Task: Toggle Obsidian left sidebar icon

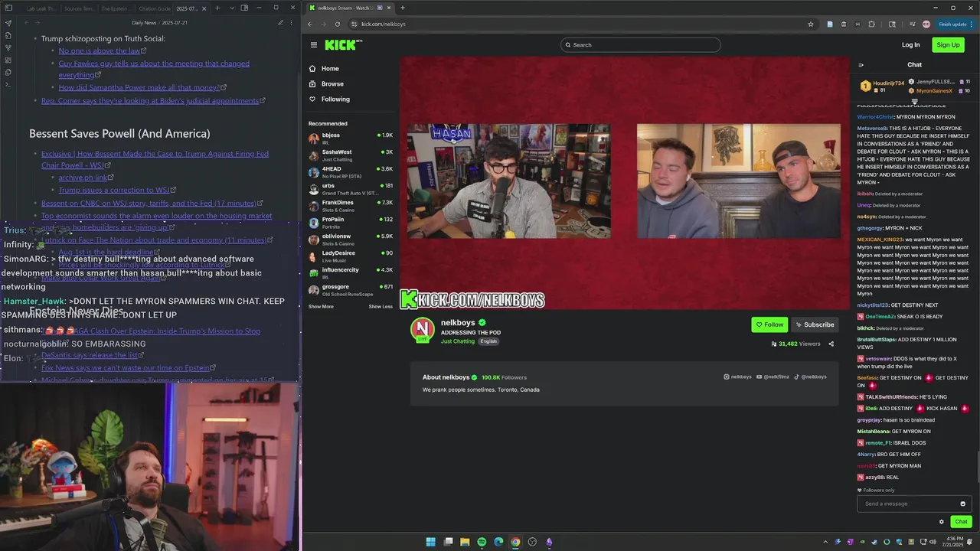Action: [8, 8]
